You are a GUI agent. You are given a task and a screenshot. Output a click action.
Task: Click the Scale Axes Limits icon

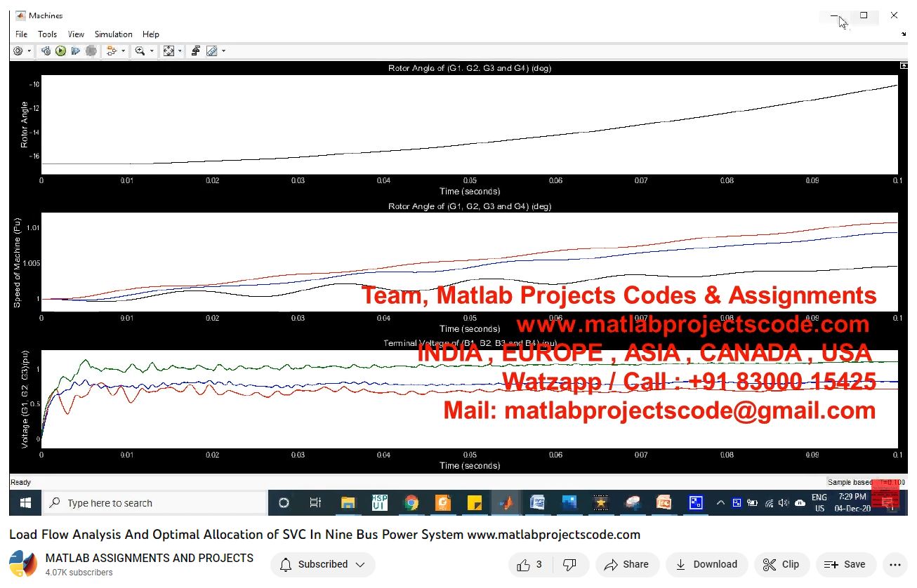[169, 51]
